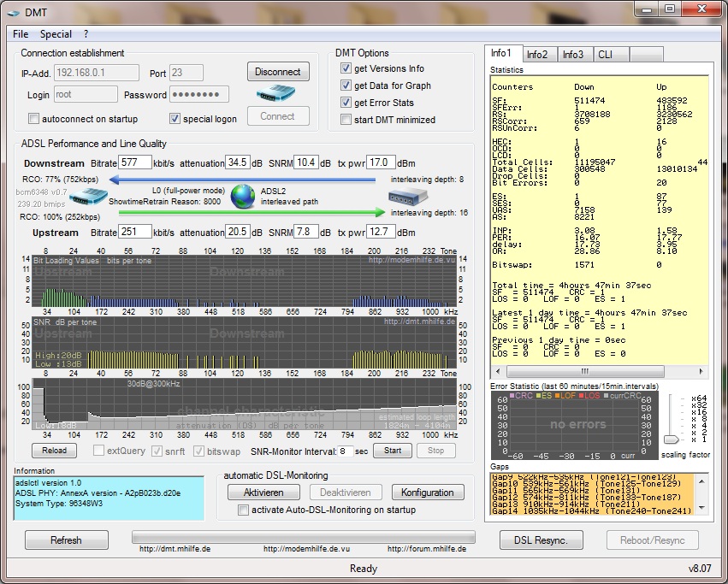Click the router icon below the Disconnect button
Image resolution: width=728 pixels, height=584 pixels.
tap(276, 93)
